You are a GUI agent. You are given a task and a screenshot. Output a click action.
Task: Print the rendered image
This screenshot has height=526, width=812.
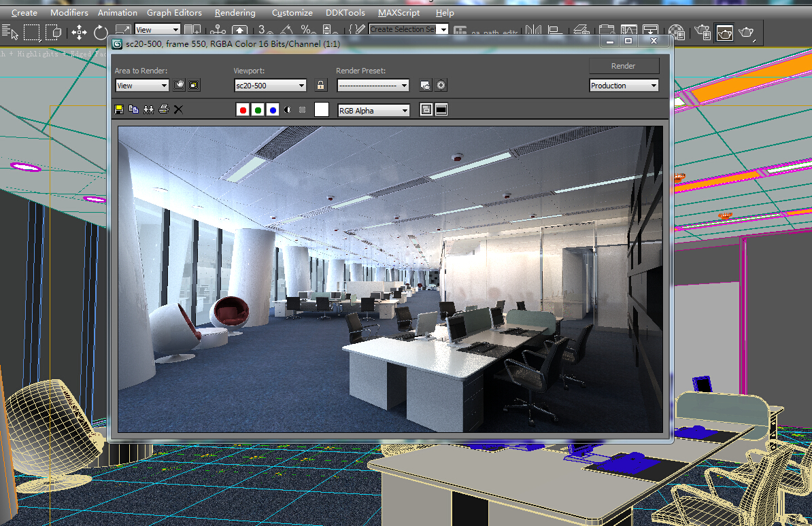click(163, 109)
